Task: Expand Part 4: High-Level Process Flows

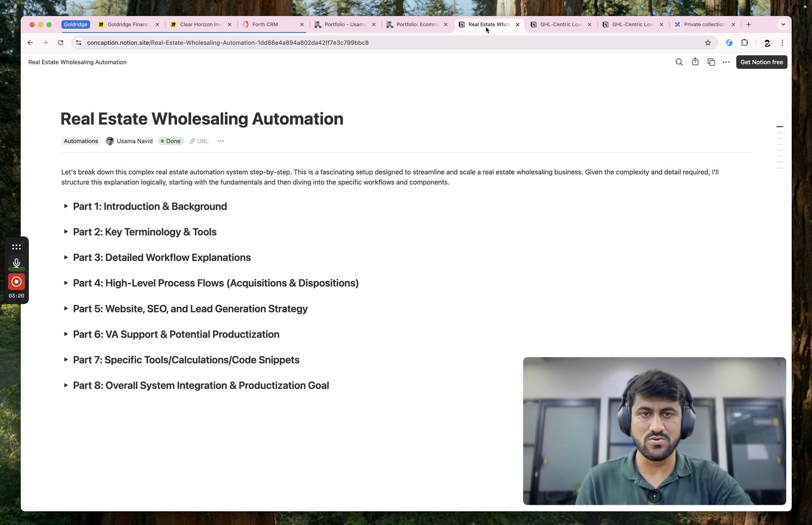Action: point(66,283)
